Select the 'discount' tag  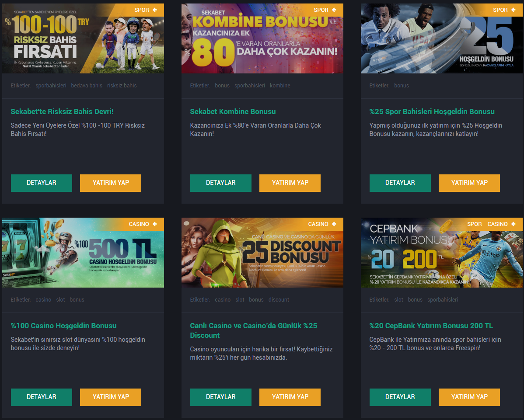click(x=279, y=300)
